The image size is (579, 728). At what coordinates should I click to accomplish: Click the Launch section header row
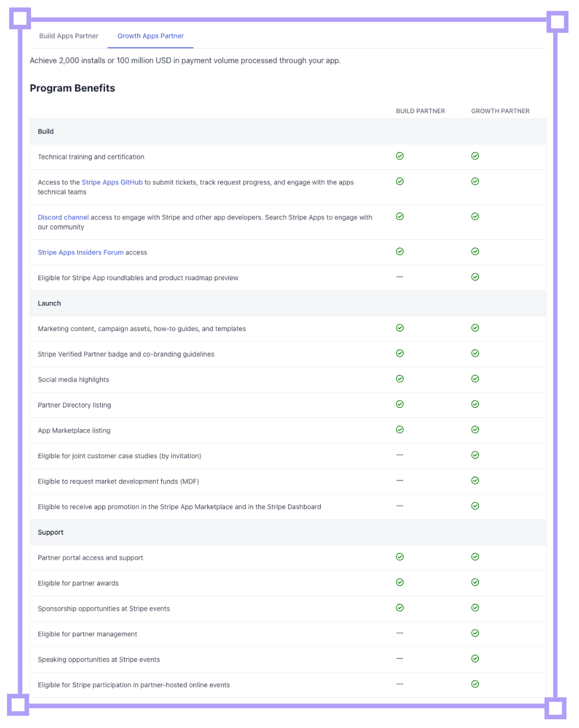click(288, 304)
